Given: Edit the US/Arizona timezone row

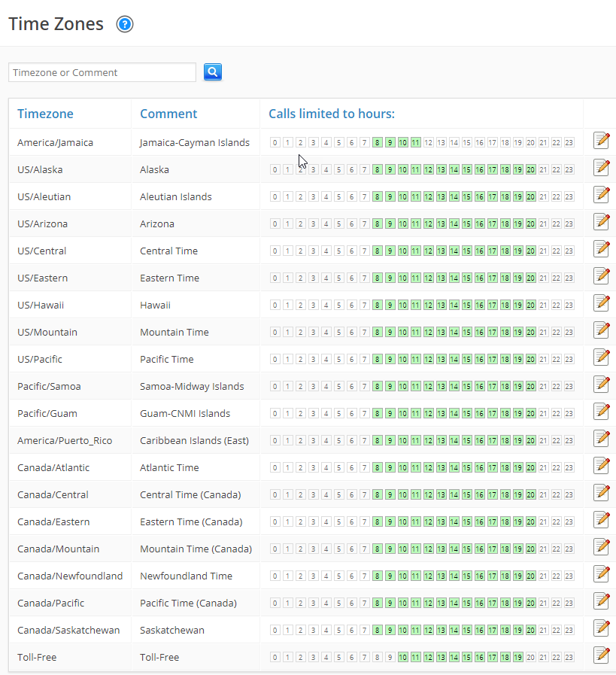Looking at the screenshot, I should [602, 222].
